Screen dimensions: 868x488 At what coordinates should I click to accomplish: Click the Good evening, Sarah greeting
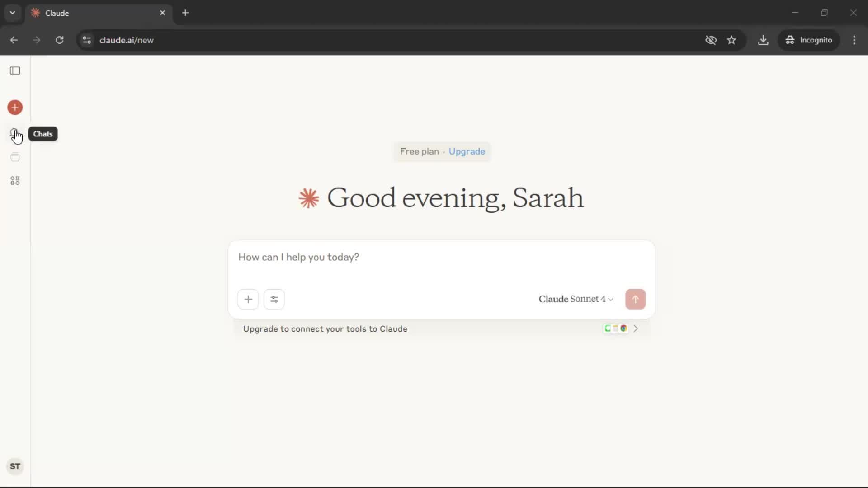[455, 198]
